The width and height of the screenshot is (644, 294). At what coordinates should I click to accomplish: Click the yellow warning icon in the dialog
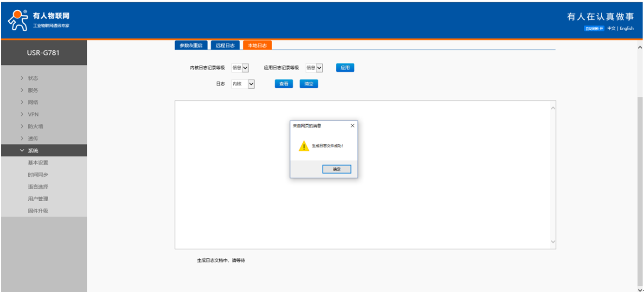pyautogui.click(x=304, y=146)
